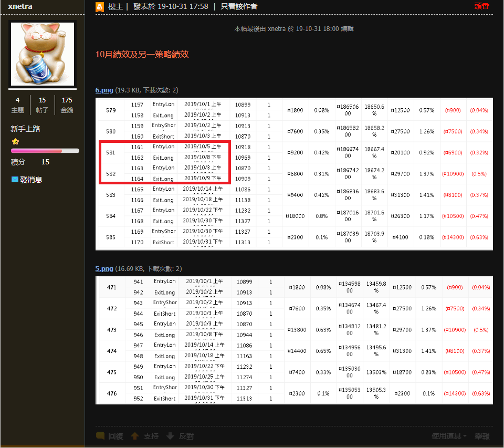Open the 6.png attachment link
Image resolution: width=504 pixels, height=448 pixels.
pos(104,90)
